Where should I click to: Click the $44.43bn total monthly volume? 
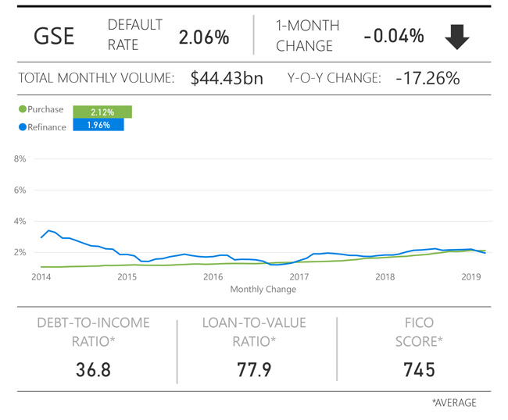(227, 78)
